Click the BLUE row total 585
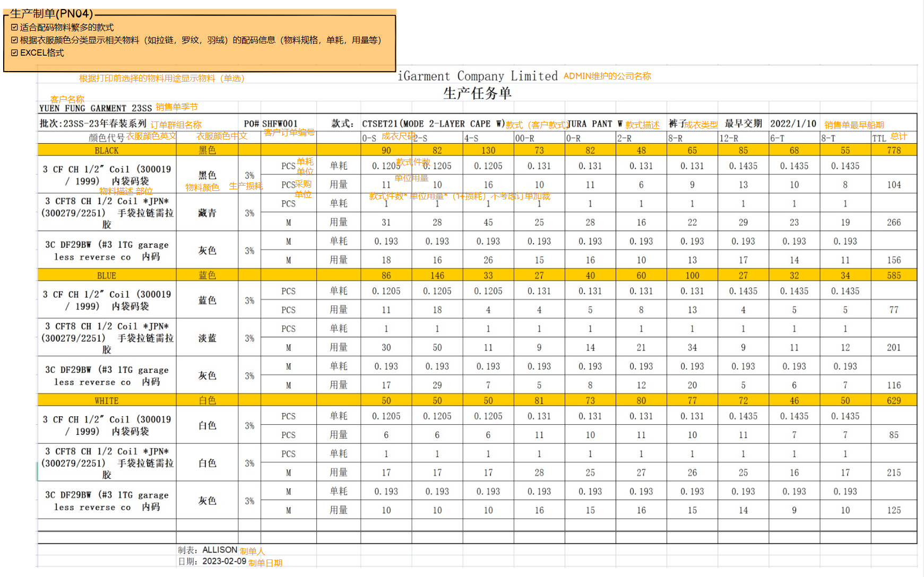The width and height of the screenshot is (924, 577). point(894,276)
